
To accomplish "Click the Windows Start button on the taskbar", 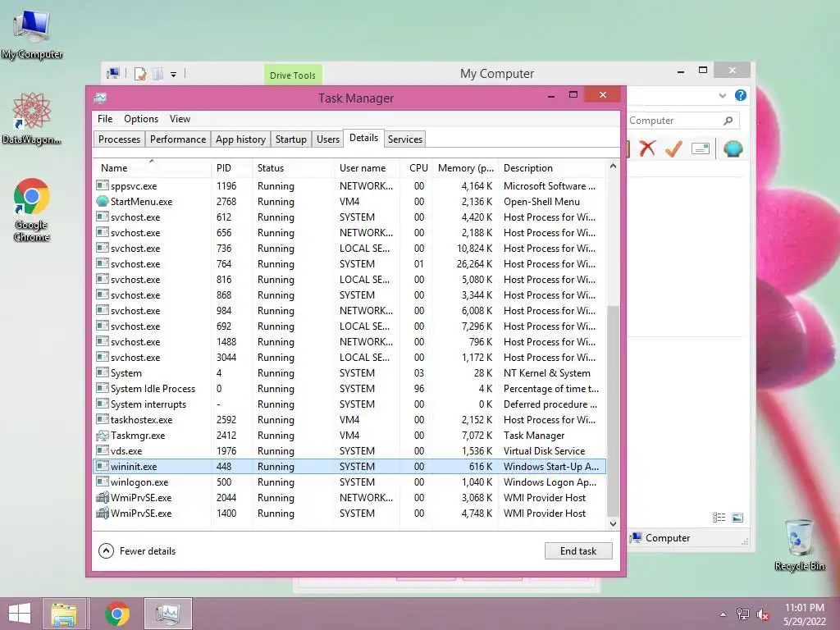I will point(20,614).
